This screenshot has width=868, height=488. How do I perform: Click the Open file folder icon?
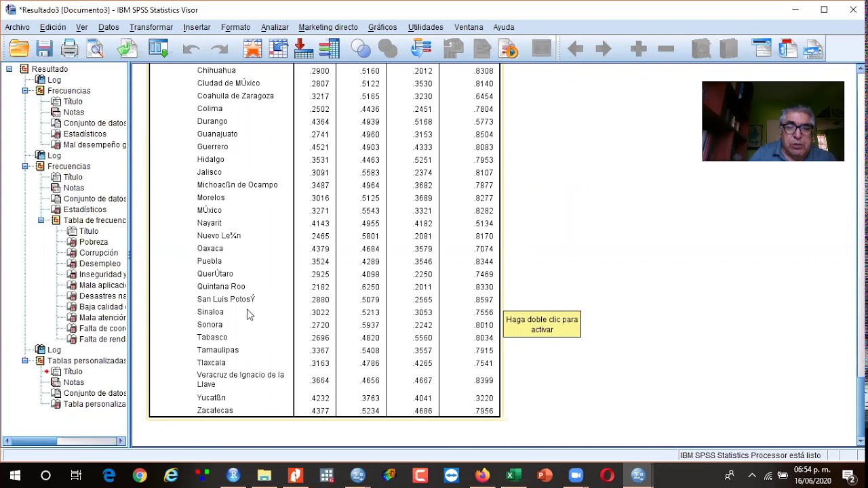(x=19, y=49)
